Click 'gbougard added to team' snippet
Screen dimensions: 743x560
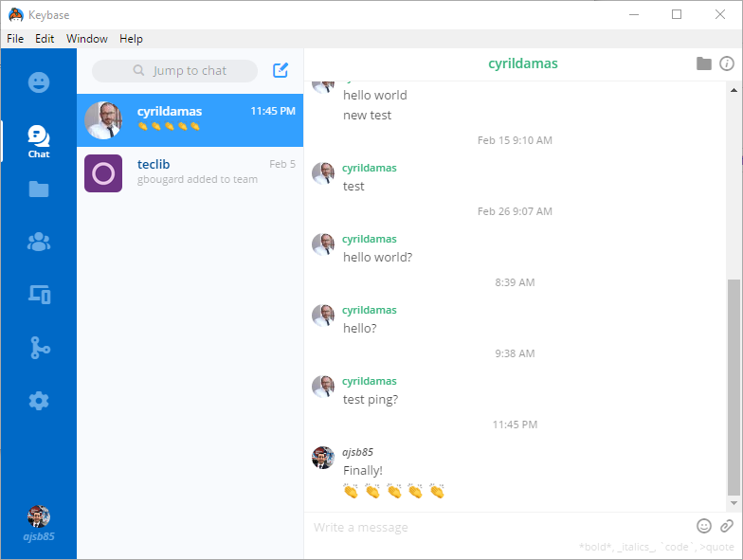click(197, 180)
